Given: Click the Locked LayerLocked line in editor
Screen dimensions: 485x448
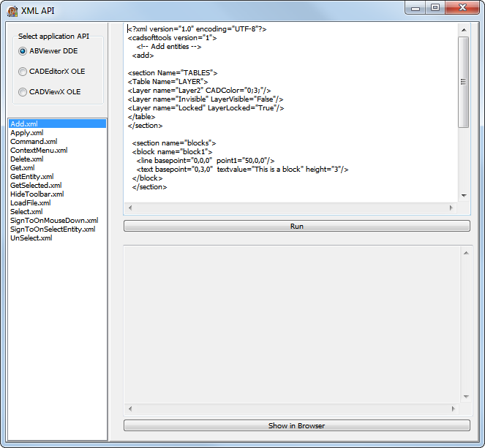Looking at the screenshot, I should tap(206, 108).
